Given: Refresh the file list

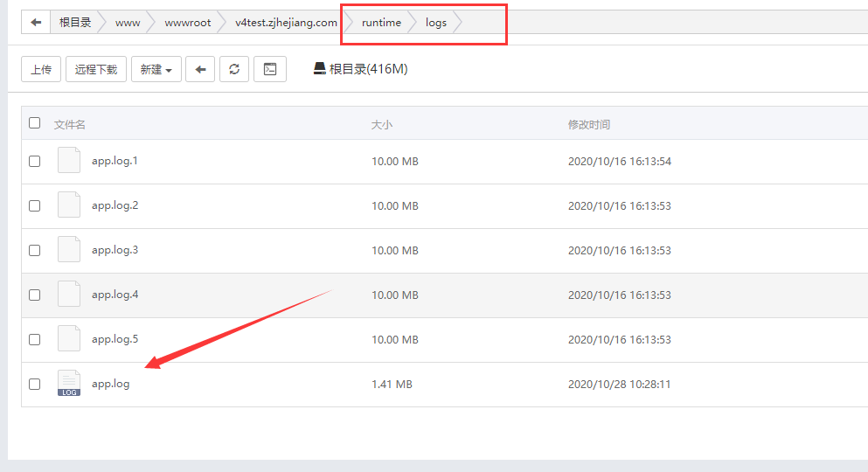Looking at the screenshot, I should [x=234, y=69].
